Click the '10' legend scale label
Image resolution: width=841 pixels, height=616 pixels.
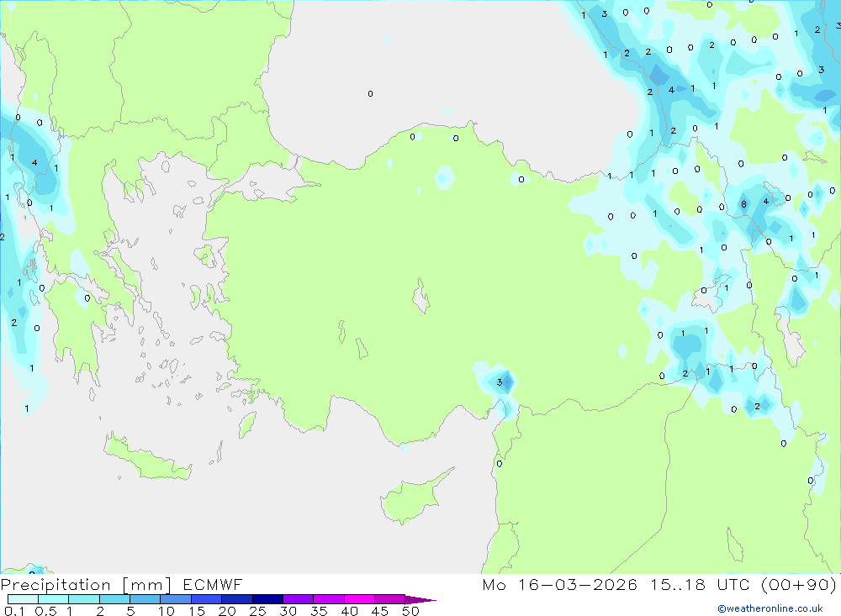click(x=167, y=611)
